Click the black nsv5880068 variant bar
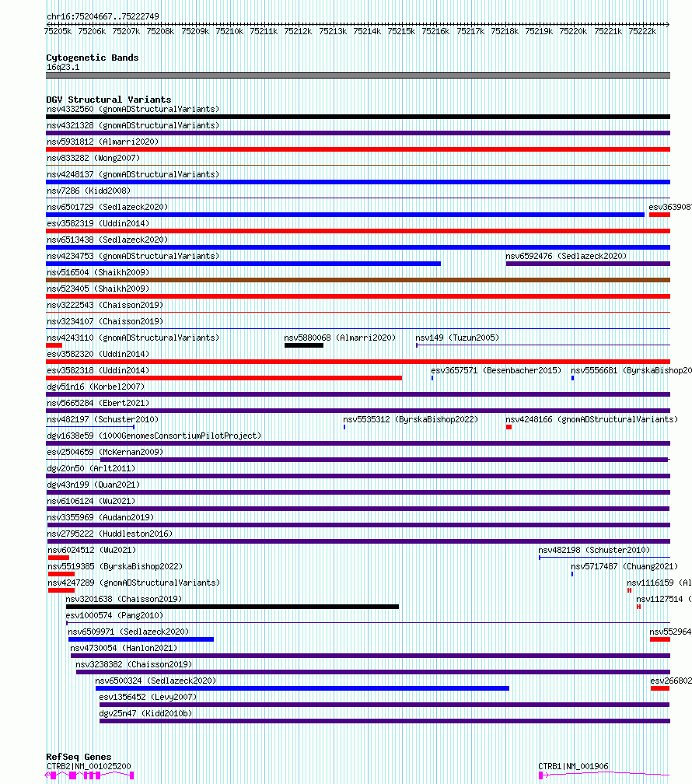Screen dimensions: 692x784 coord(304,345)
